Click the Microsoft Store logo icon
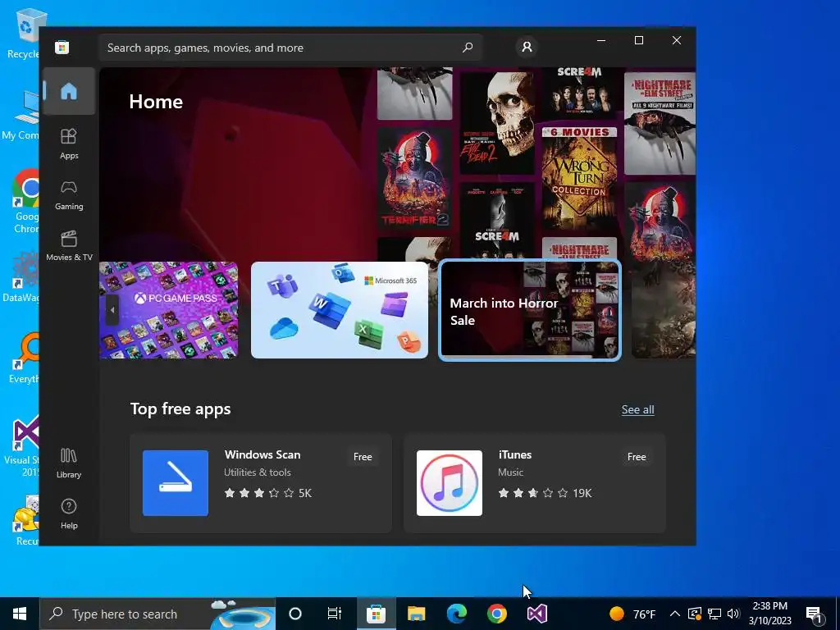The image size is (840, 630). [x=62, y=47]
